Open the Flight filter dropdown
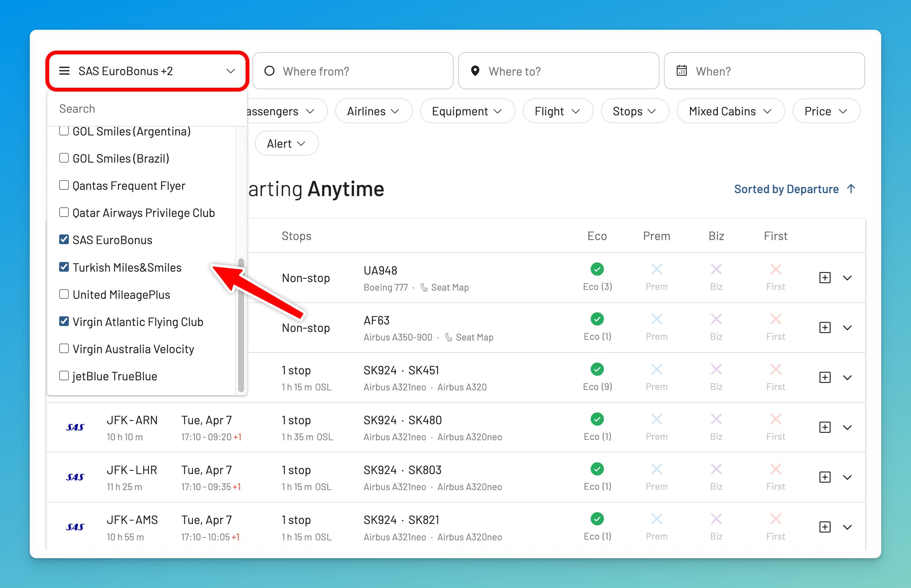The image size is (911, 588). (558, 111)
